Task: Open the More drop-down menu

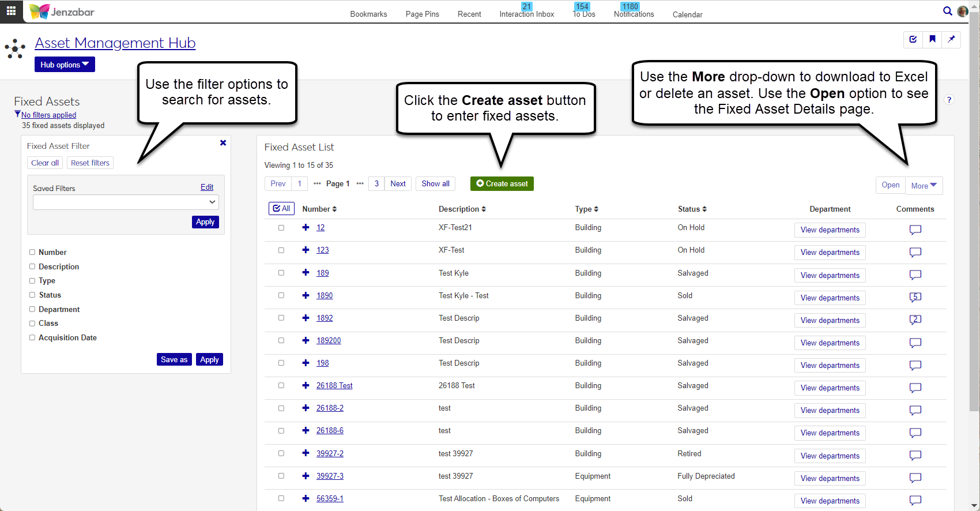Action: 924,186
